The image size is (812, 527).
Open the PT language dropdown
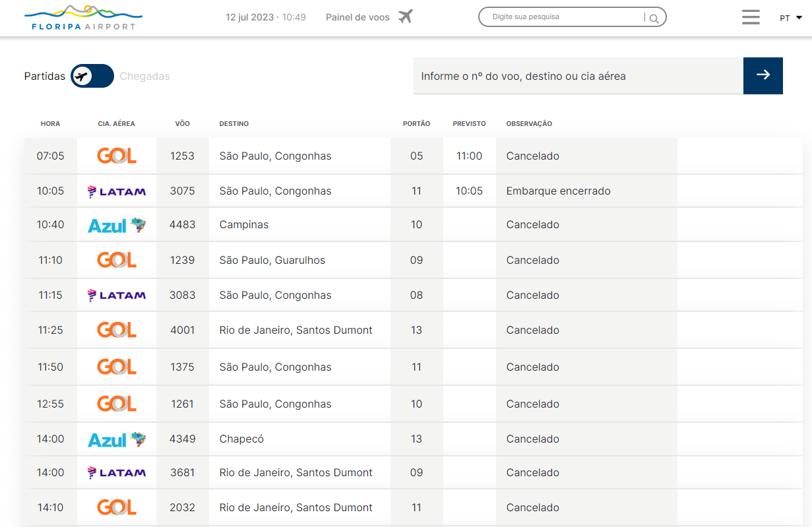791,18
